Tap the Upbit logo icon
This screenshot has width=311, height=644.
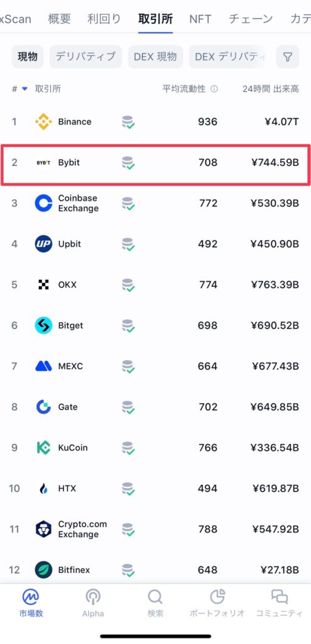coord(43,244)
